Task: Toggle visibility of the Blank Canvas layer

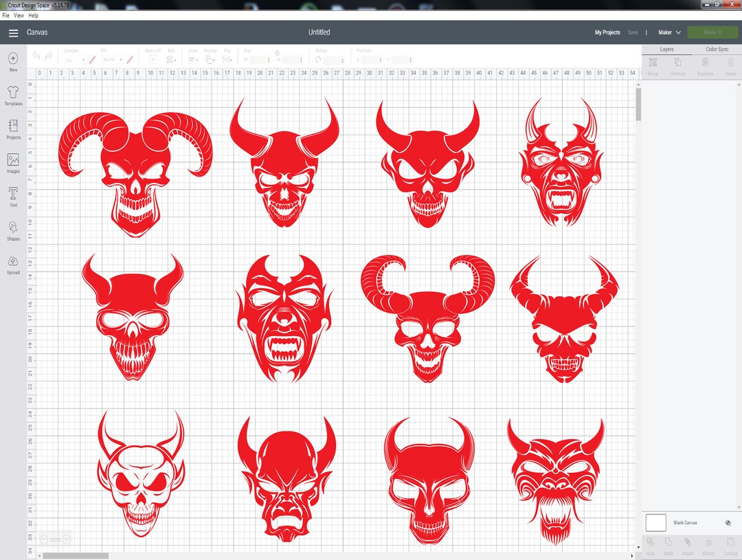Action: point(728,522)
